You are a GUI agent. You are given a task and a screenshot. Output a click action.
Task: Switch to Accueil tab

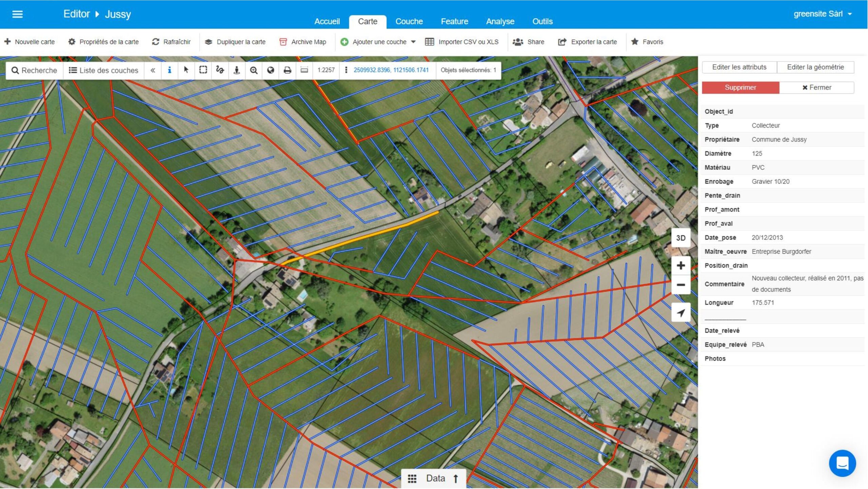[x=327, y=21]
